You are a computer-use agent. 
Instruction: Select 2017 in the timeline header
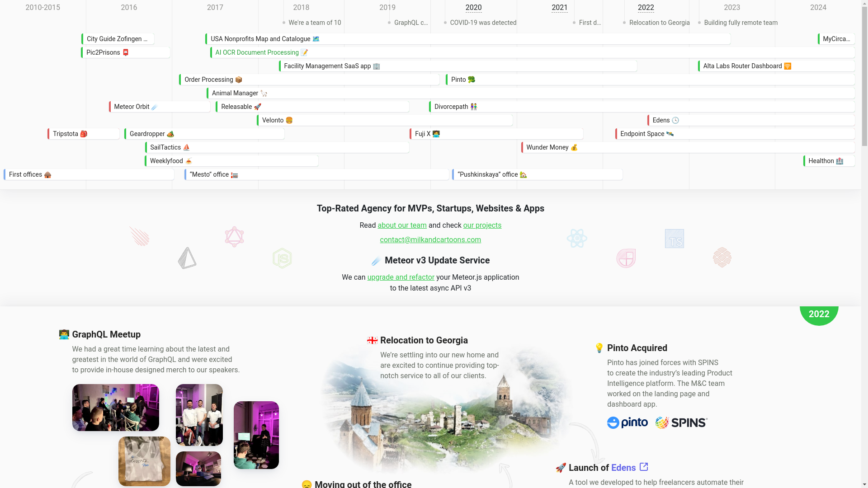pos(215,8)
